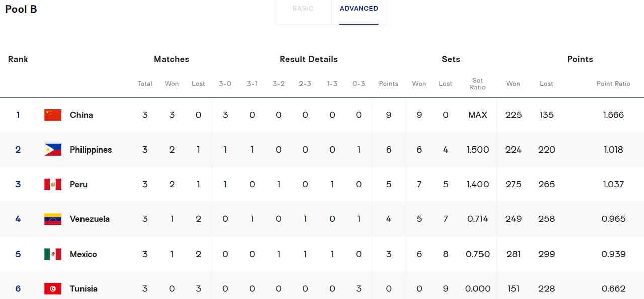Screen dimensions: 644x299
Task: Open the Venezuela team name
Action: coord(90,219)
